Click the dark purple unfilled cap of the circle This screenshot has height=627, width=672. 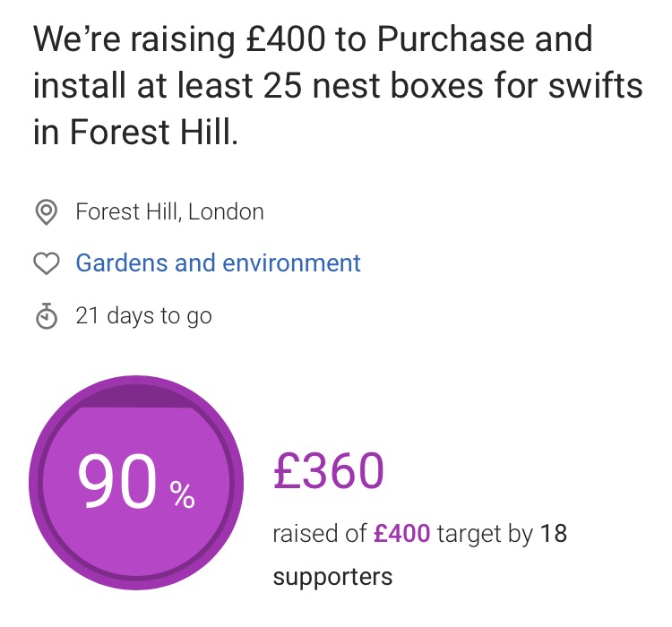click(136, 395)
